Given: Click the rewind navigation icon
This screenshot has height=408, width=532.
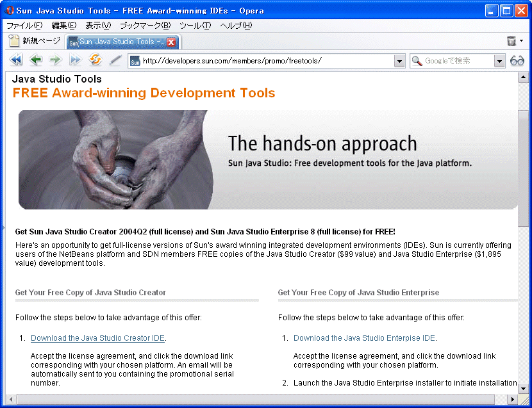Looking at the screenshot, I should (16, 60).
